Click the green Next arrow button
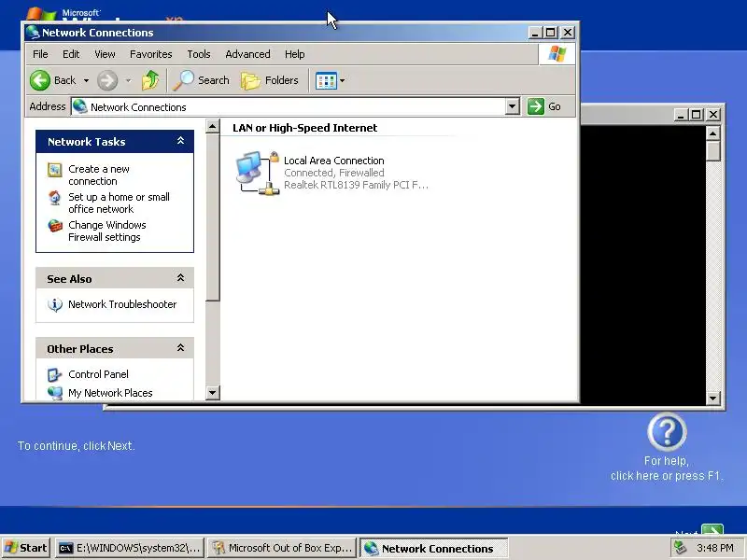Viewport: 747px width, 560px height. pos(712,529)
